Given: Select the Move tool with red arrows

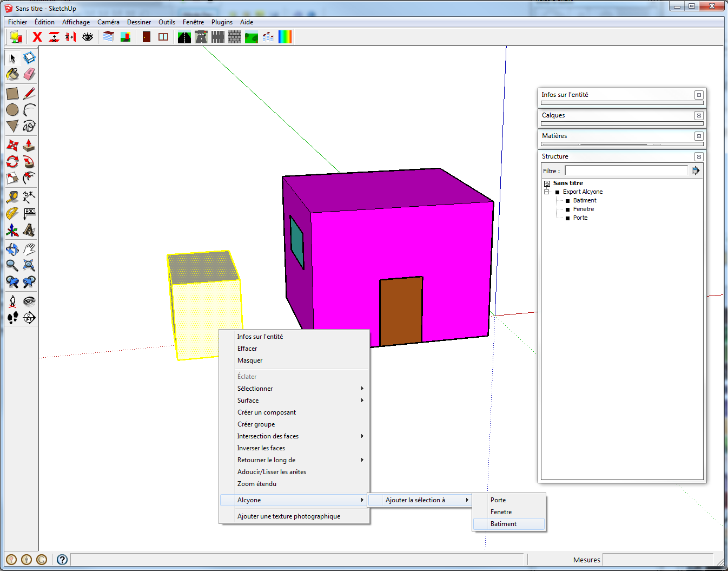Looking at the screenshot, I should [12, 145].
